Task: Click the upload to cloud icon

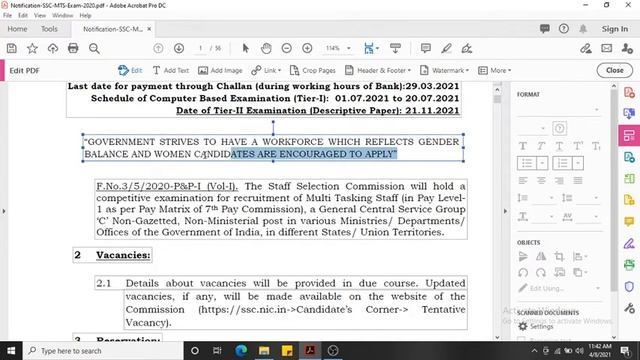Action: point(53,49)
